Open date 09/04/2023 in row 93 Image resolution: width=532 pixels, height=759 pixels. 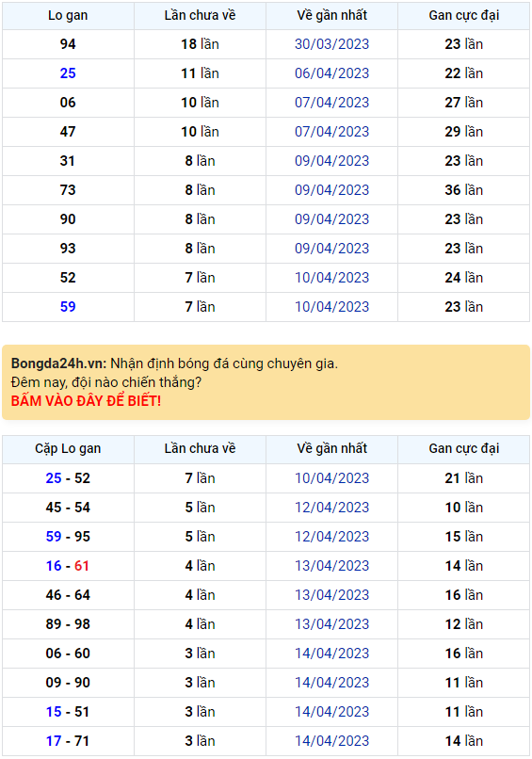(332, 249)
